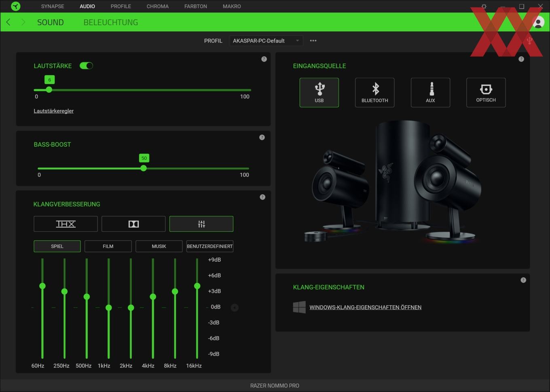Open help for Klangverbesserung panel
This screenshot has width=550, height=392.
click(262, 197)
